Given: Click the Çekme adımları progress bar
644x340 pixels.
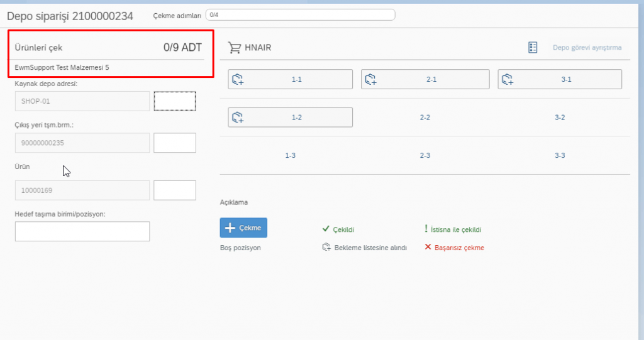Looking at the screenshot, I should (x=300, y=15).
